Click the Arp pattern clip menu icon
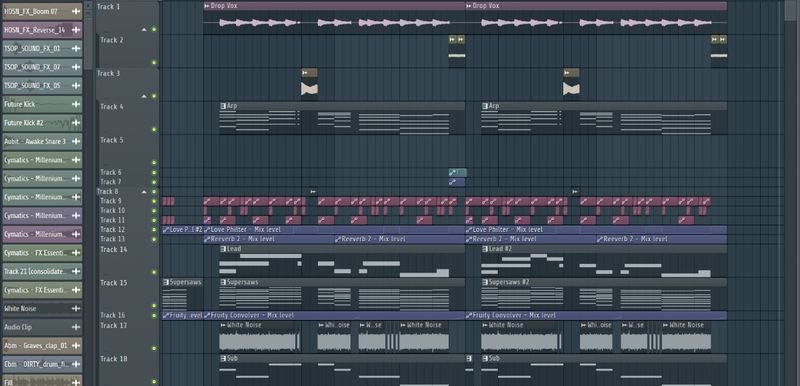800x386 pixels. click(x=223, y=106)
